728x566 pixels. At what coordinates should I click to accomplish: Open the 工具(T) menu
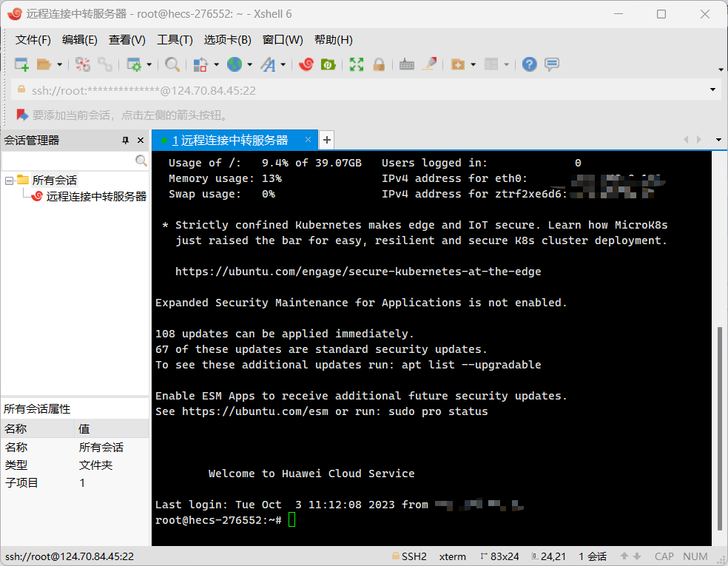click(175, 40)
